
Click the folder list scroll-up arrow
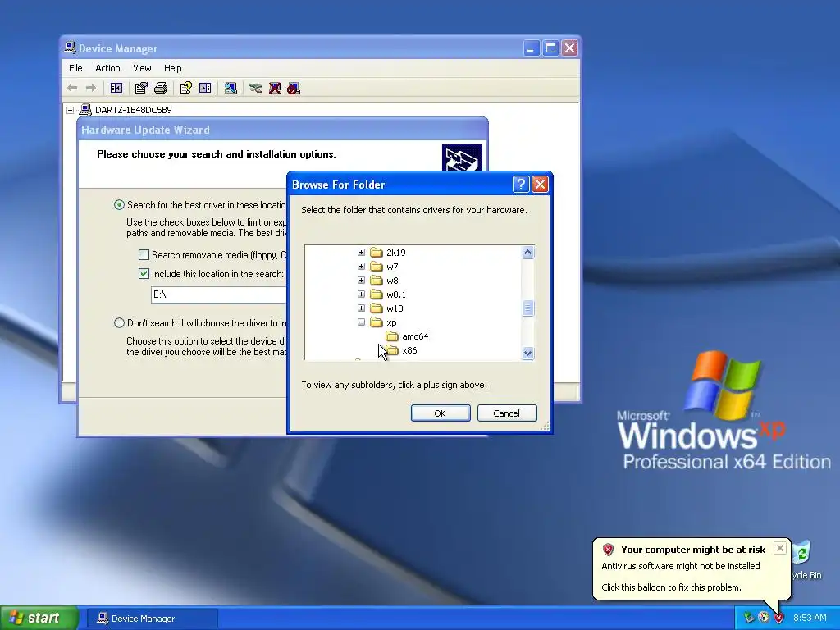tap(527, 253)
